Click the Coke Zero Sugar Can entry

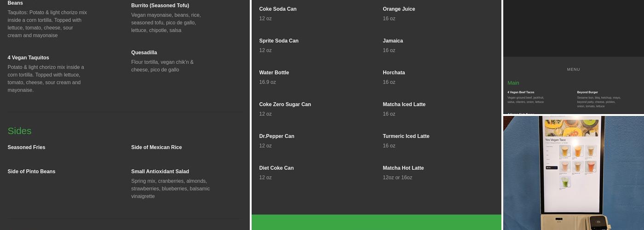click(x=285, y=104)
